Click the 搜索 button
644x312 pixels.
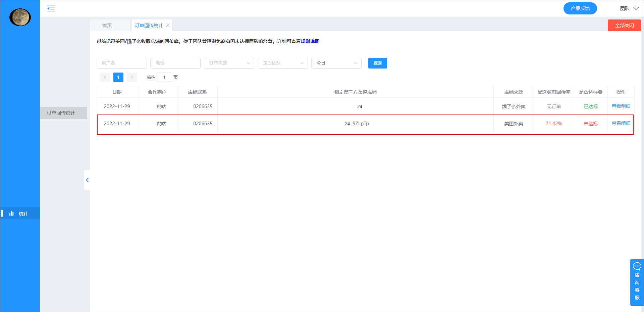pos(378,63)
